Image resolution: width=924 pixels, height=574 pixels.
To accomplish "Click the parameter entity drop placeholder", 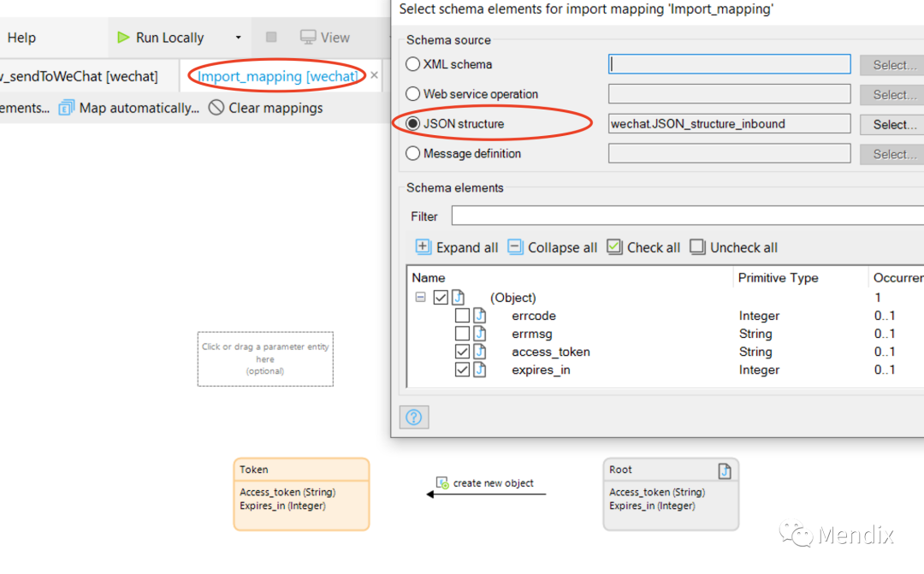I will pos(265,359).
